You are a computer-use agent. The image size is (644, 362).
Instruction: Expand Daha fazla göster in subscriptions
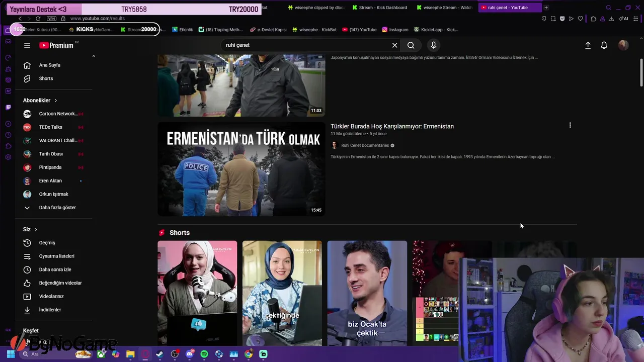54,208
